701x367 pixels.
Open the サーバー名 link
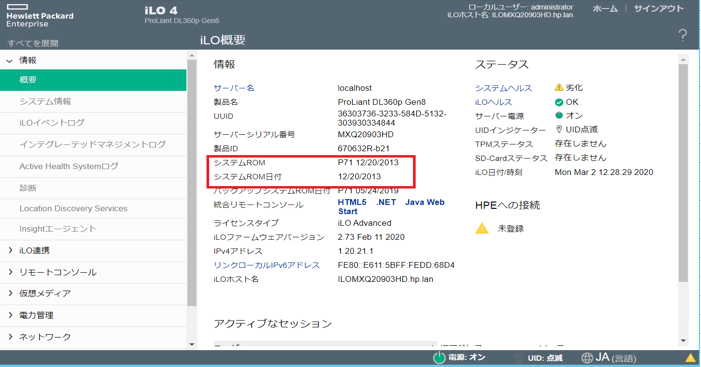click(234, 88)
